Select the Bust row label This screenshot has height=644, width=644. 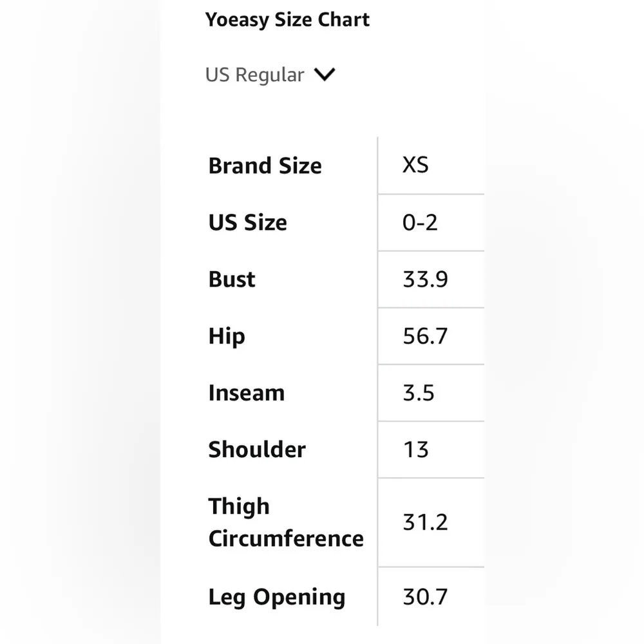click(232, 279)
